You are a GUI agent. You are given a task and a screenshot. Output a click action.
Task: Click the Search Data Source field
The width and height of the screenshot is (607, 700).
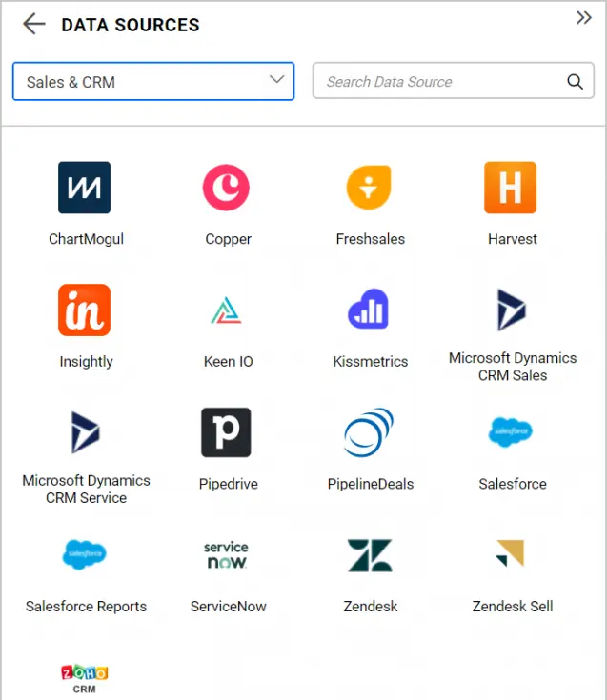443,82
